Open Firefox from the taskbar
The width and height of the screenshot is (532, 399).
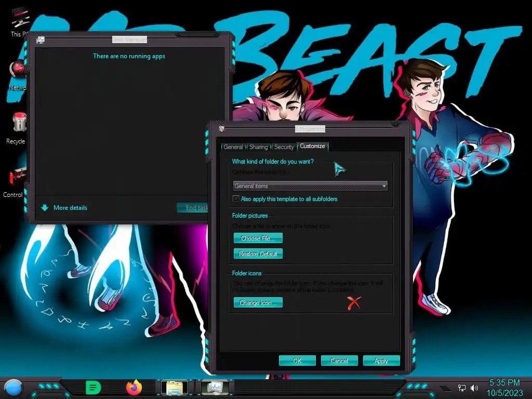134,388
